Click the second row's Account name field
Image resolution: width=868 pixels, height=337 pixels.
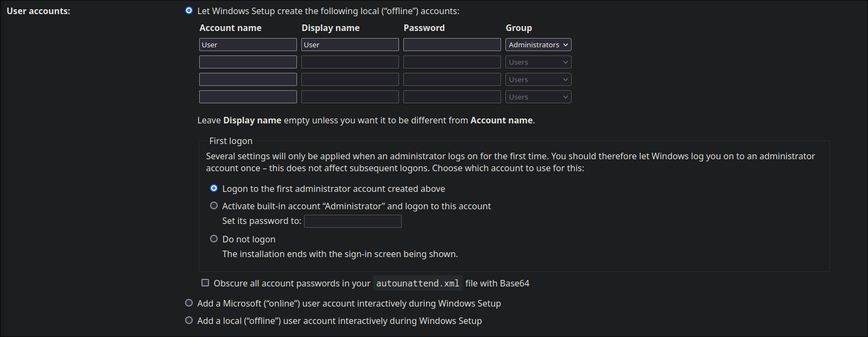pos(248,61)
